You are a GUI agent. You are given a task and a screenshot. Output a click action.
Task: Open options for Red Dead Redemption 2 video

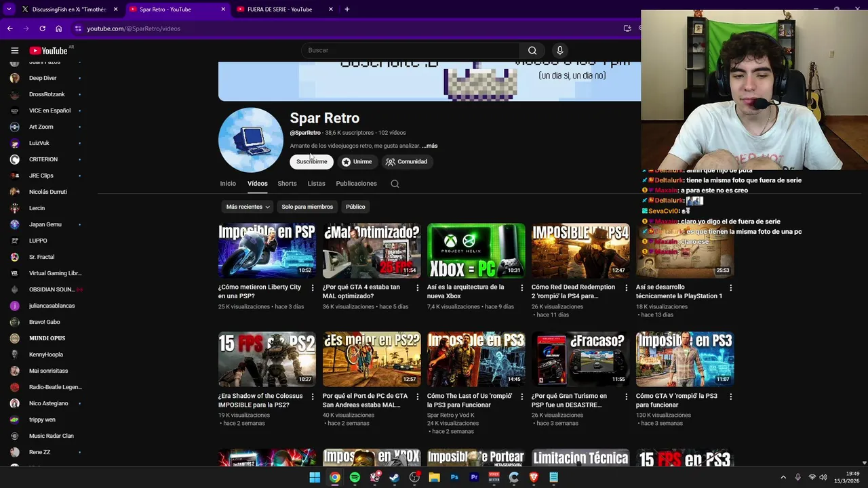626,287
